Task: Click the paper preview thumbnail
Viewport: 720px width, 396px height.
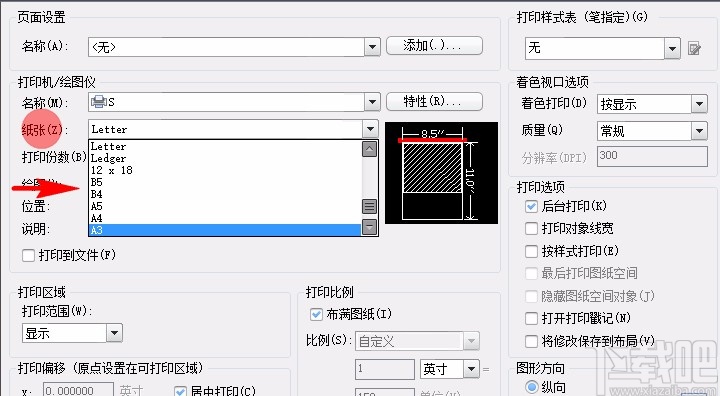Action: 441,173
